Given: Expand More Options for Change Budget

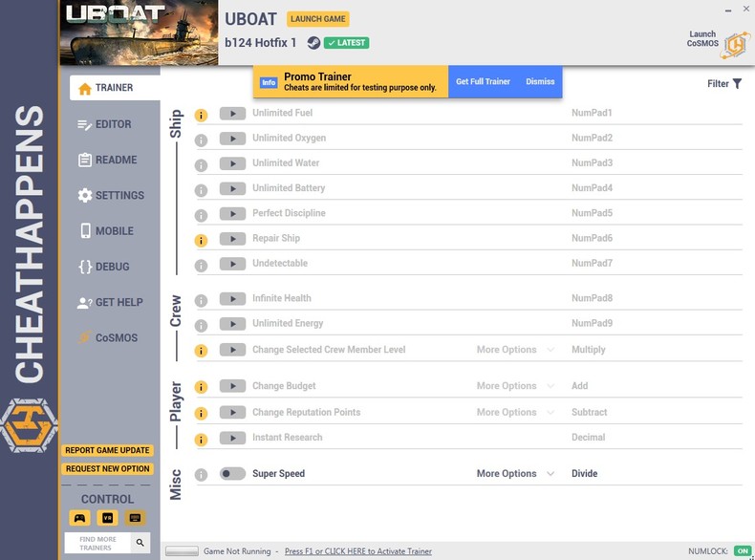Looking at the screenshot, I should (515, 386).
